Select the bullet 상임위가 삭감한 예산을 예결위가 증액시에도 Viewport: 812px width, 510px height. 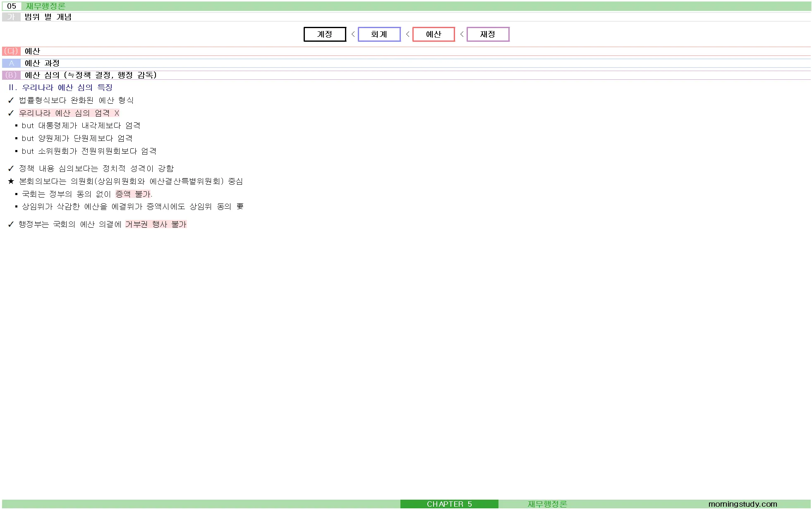point(133,207)
